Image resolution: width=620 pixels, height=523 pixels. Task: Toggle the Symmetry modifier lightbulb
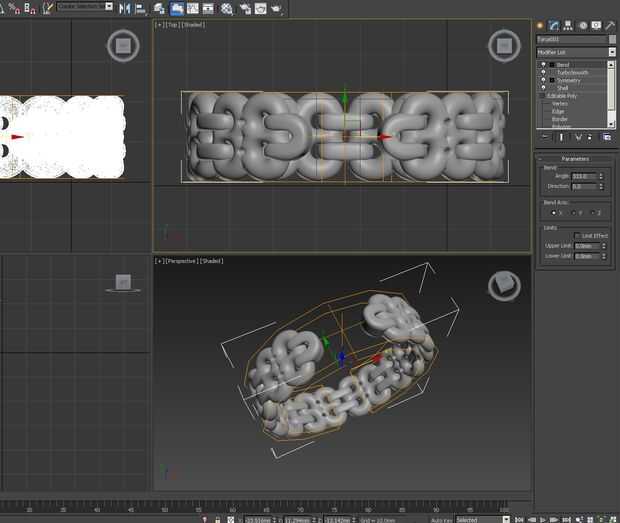click(x=543, y=80)
